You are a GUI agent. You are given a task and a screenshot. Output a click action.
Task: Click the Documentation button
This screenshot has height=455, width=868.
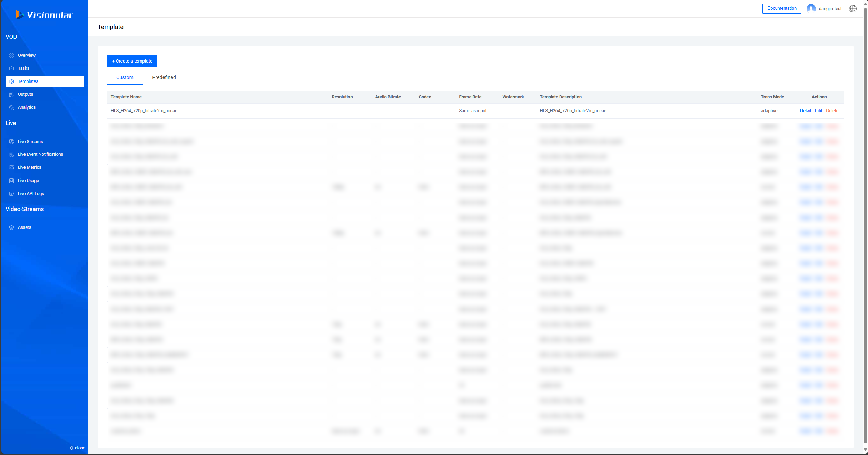[782, 8]
